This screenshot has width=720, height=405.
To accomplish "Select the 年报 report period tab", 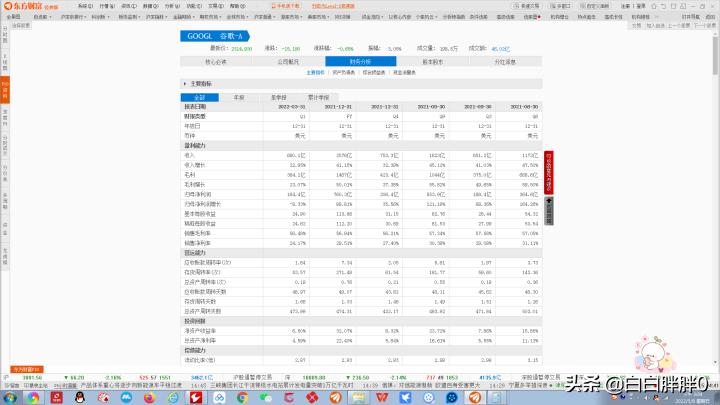I will [x=239, y=97].
